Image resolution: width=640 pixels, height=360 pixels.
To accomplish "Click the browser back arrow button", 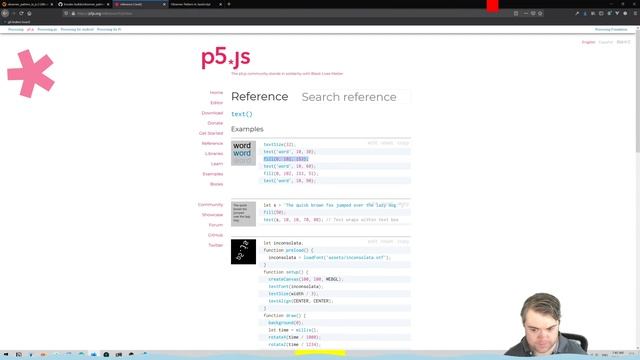I will click(5, 13).
